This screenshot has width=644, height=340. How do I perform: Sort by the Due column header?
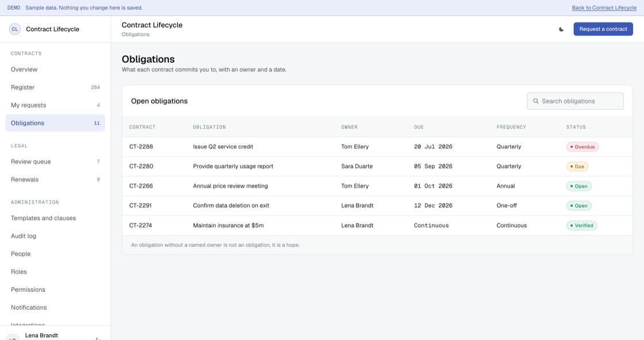(419, 128)
